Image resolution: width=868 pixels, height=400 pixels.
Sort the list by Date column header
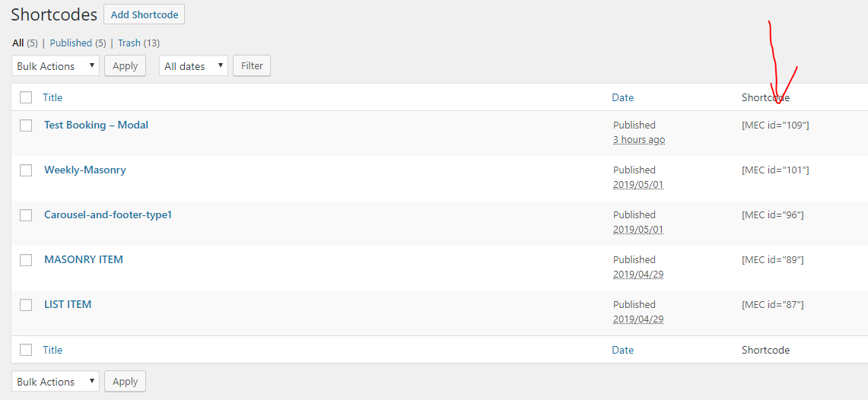[622, 97]
